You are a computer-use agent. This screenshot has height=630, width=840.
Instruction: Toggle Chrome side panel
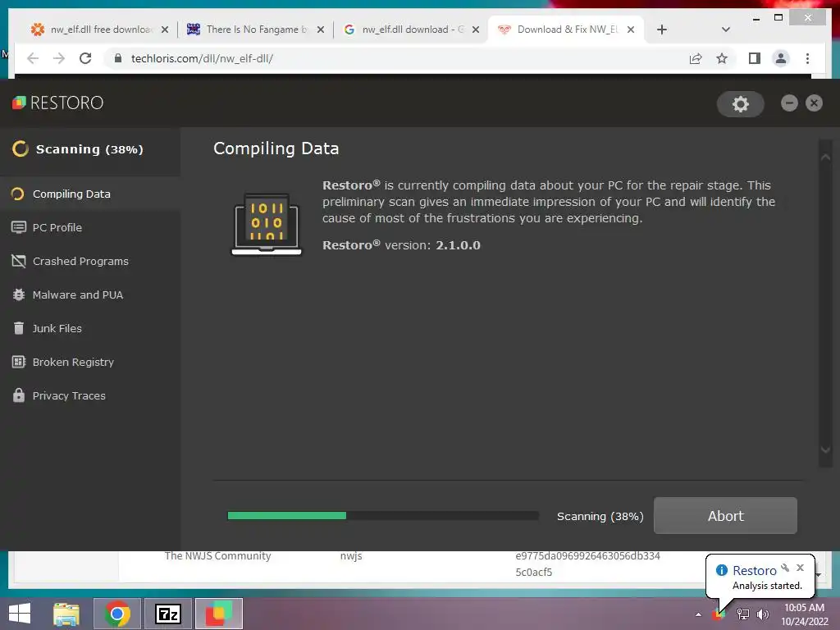(x=755, y=58)
